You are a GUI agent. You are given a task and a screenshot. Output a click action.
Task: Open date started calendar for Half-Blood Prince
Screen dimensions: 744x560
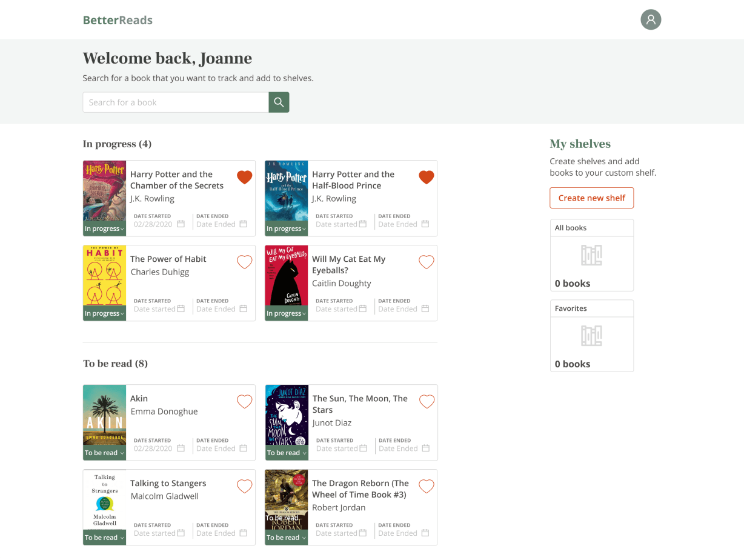click(x=362, y=224)
